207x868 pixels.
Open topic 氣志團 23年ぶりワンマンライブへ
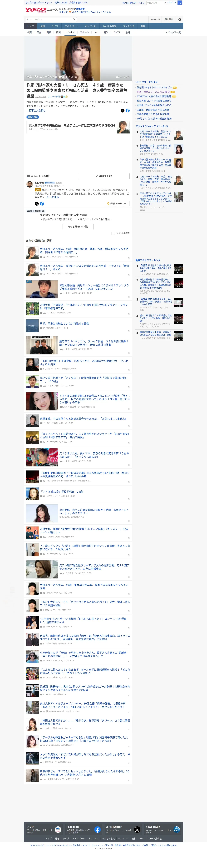154,87
